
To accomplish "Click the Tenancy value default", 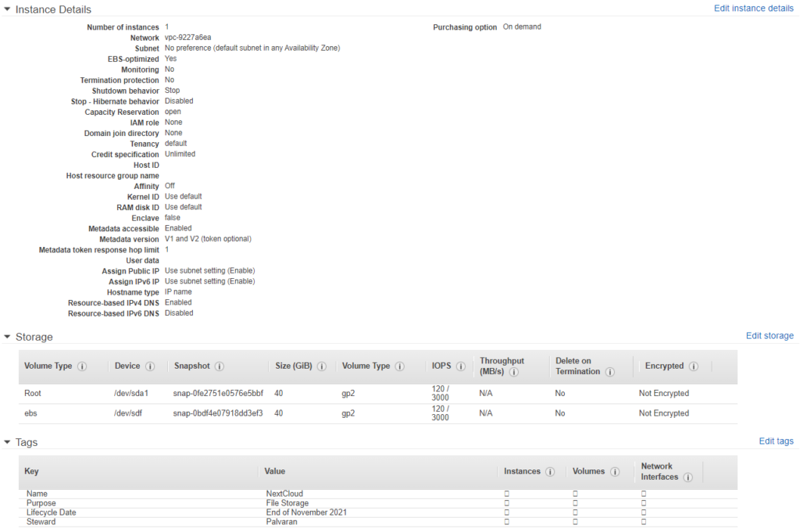I will pyautogui.click(x=176, y=143).
